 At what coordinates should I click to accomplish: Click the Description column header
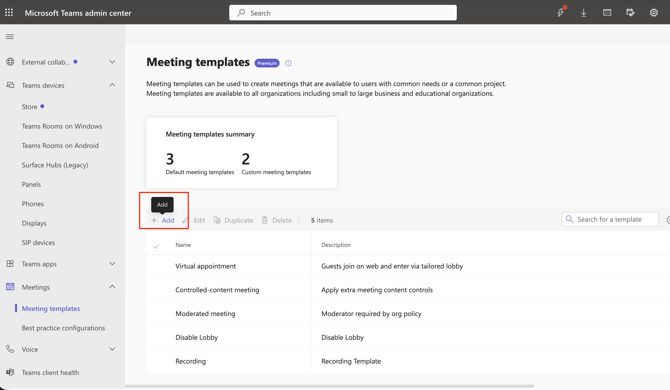336,245
